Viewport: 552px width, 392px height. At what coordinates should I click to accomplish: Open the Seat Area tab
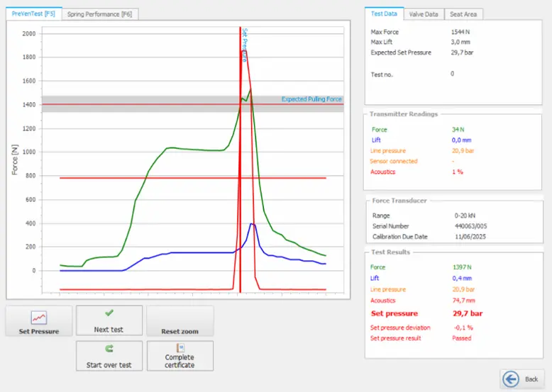pos(463,14)
